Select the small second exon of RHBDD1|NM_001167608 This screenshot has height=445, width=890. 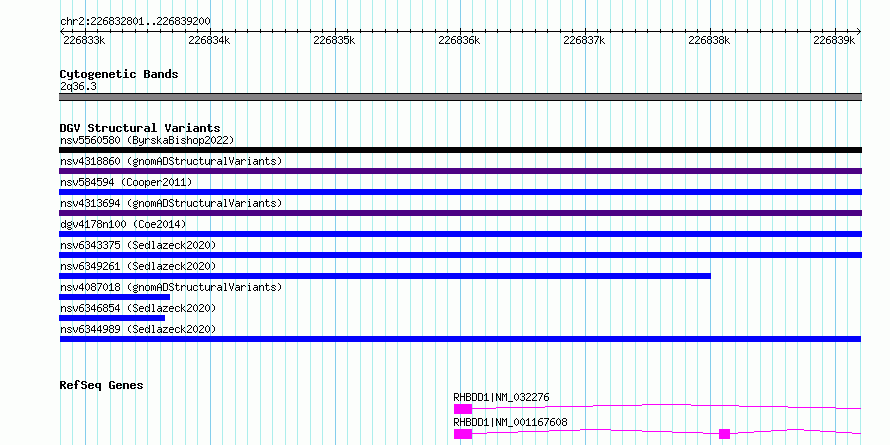tap(724, 434)
